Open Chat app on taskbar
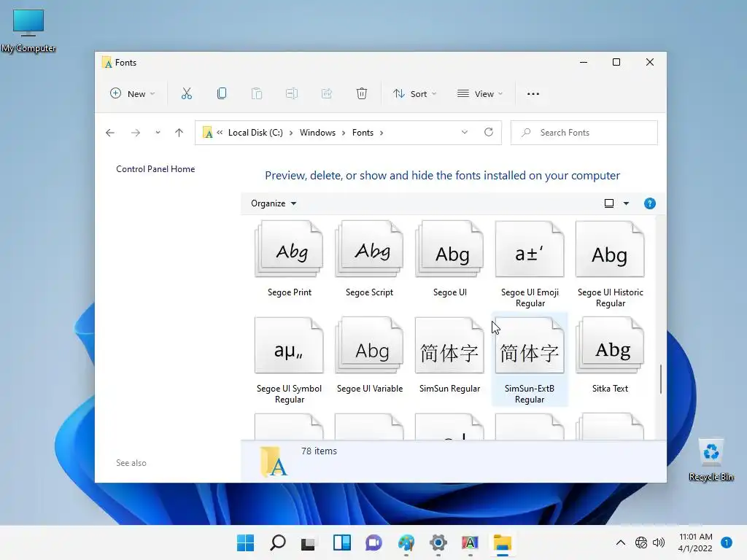 click(x=373, y=542)
